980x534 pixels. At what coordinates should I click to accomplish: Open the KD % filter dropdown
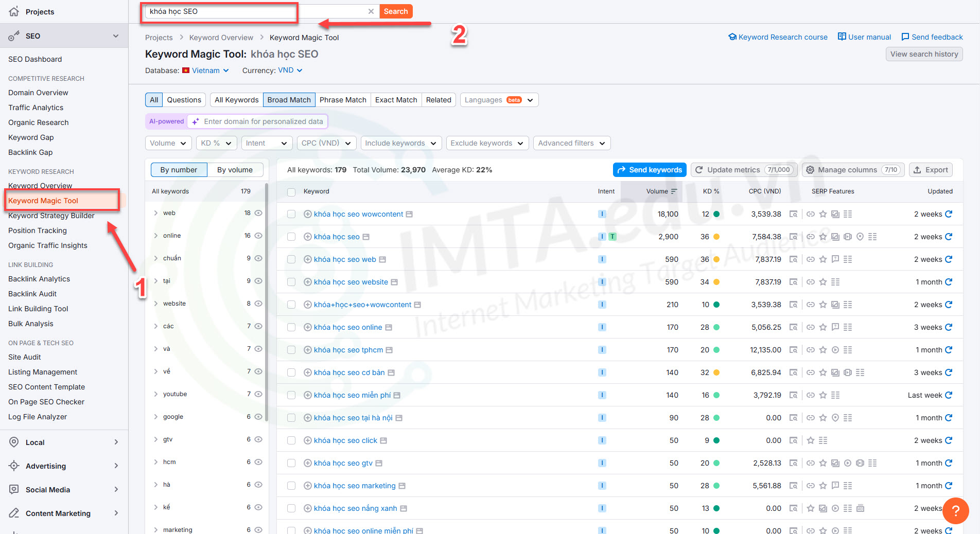tap(217, 143)
